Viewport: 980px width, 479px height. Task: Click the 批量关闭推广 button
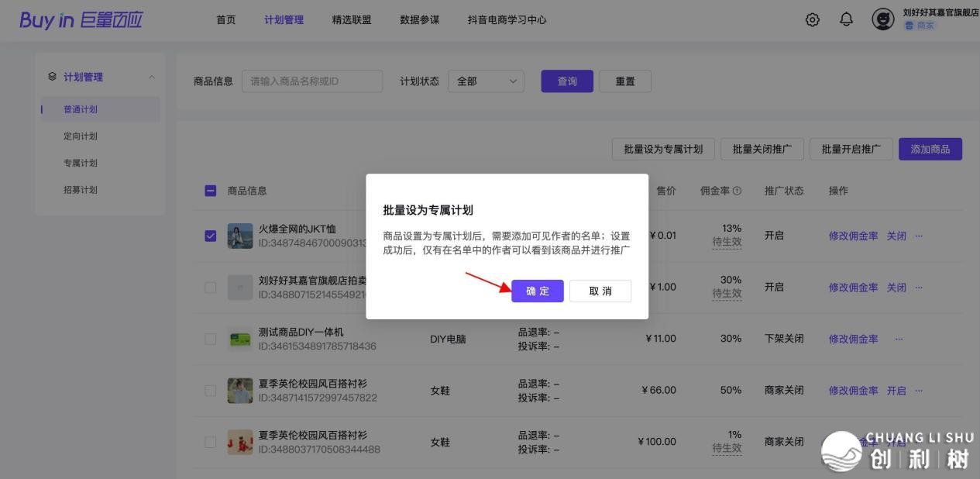tap(762, 149)
